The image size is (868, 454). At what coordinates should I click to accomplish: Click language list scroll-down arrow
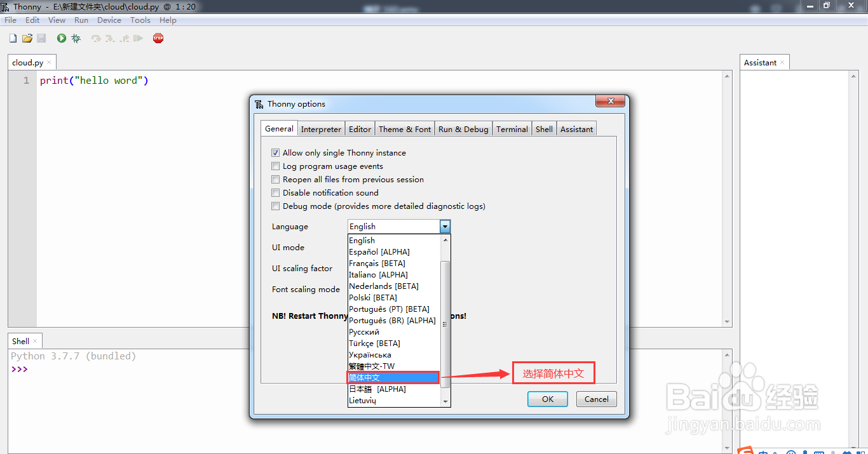coord(445,401)
